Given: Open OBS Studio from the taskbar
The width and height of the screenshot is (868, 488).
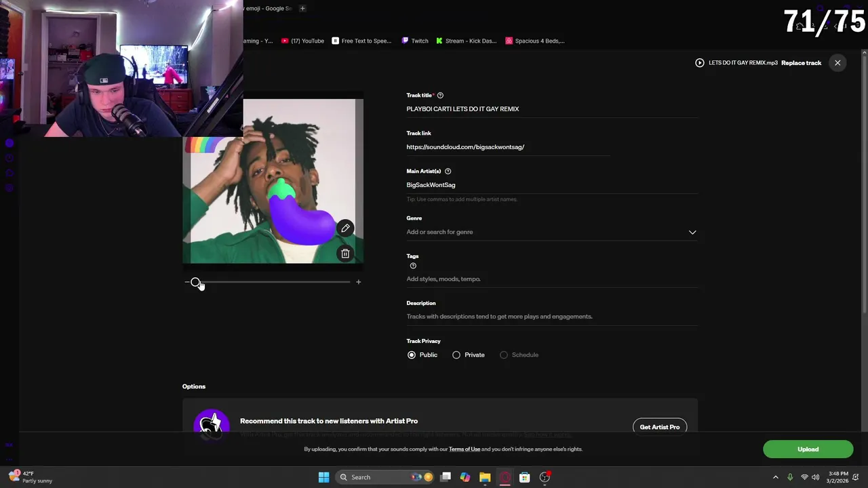Looking at the screenshot, I should click(545, 477).
